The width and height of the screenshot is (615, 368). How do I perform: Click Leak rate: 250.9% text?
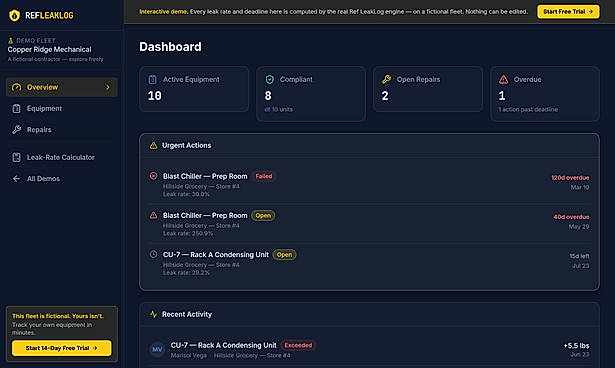[x=188, y=233]
